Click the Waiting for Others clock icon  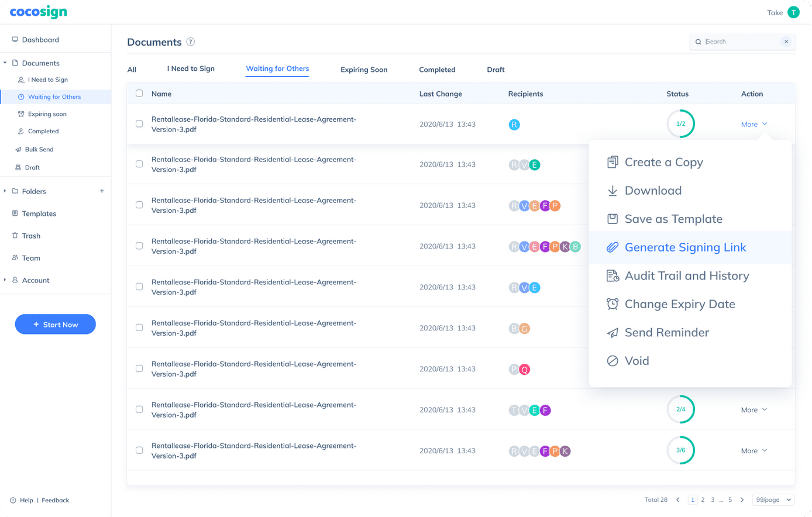(21, 97)
